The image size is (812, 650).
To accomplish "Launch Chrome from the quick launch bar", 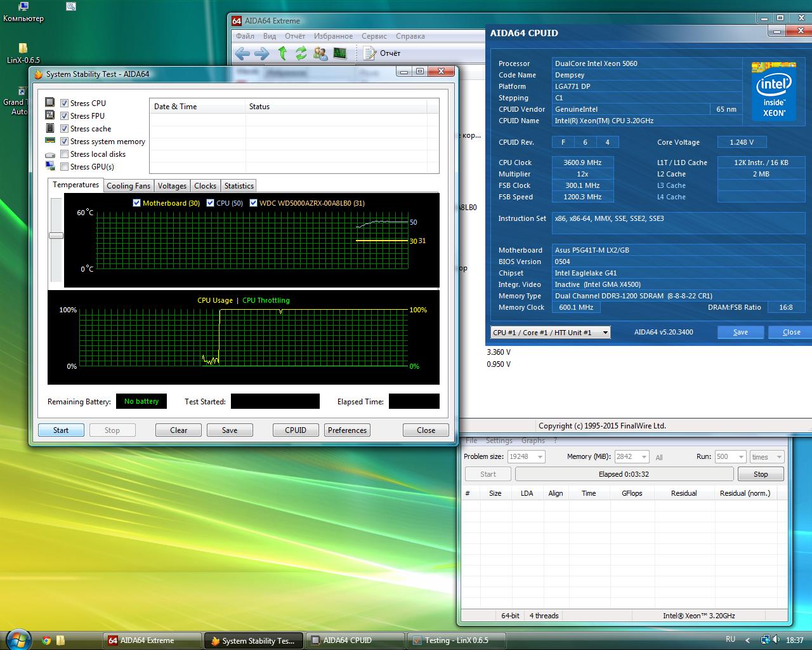I will click(46, 640).
